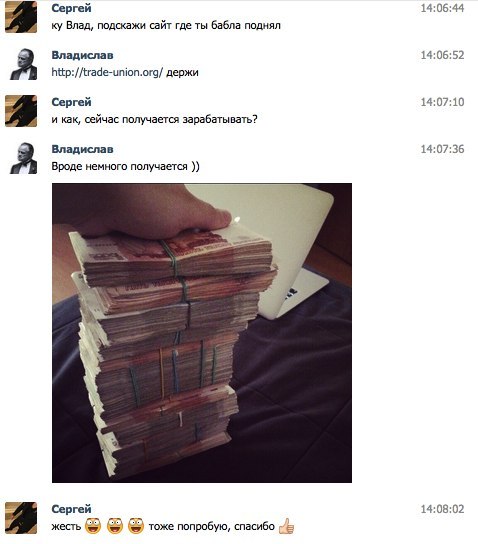Open the http://trade-union.org/ link
Viewport: 478px width, 544px height.
coord(107,73)
